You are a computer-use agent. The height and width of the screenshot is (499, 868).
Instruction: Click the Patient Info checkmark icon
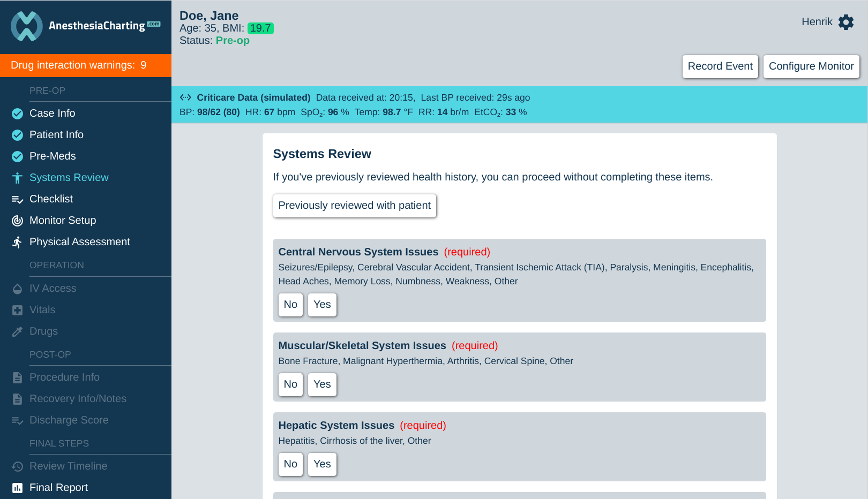coord(18,135)
